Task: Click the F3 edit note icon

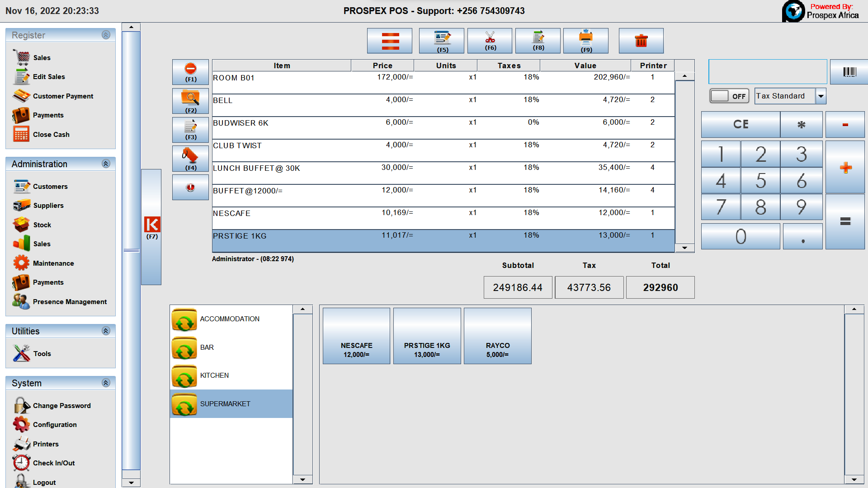Action: click(190, 130)
